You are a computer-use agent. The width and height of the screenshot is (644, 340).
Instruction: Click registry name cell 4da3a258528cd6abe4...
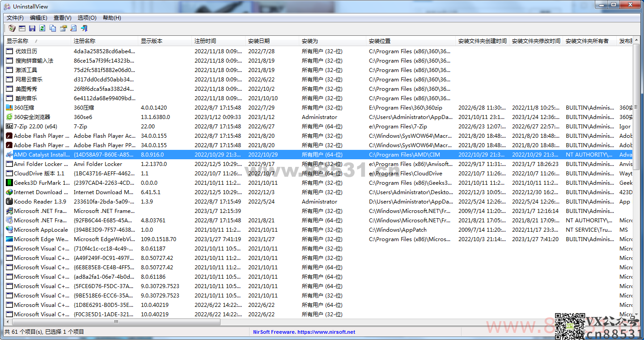click(104, 51)
